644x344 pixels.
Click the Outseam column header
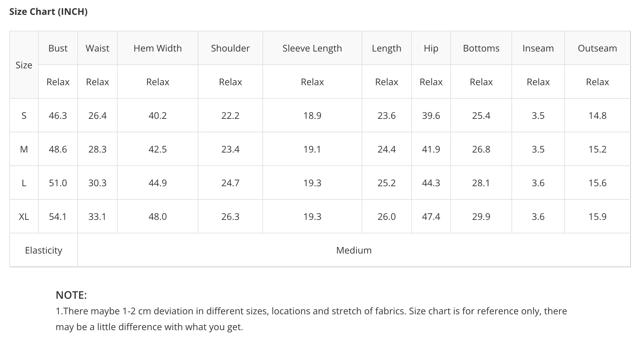click(x=597, y=48)
